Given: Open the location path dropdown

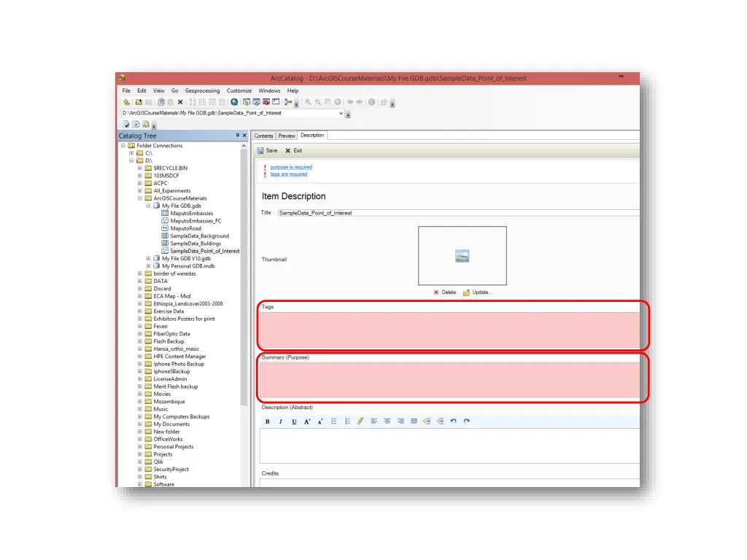Looking at the screenshot, I should click(x=341, y=113).
